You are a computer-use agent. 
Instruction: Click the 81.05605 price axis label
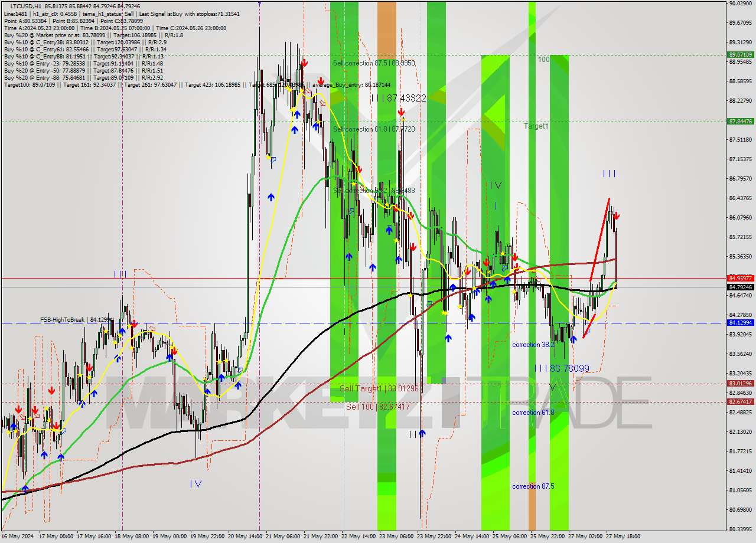[x=740, y=490]
